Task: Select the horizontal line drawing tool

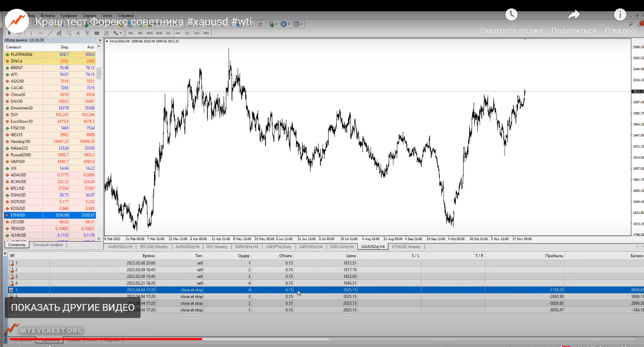Action: pos(41,33)
